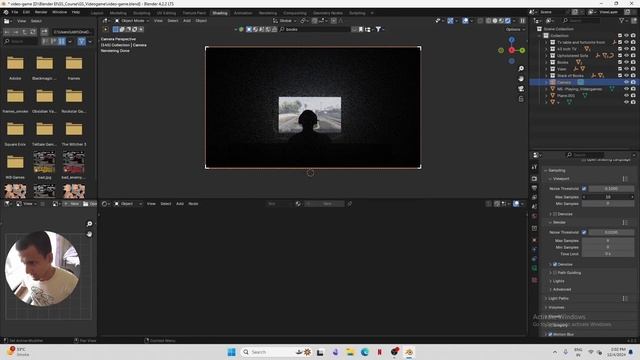Hide the Books collection in viewport
The width and height of the screenshot is (640, 360).
(x=626, y=62)
